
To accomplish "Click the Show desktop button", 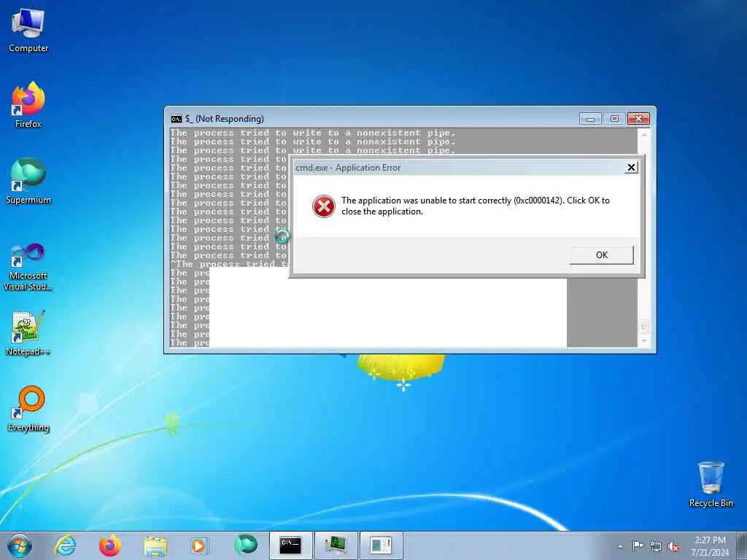I will tap(741, 545).
